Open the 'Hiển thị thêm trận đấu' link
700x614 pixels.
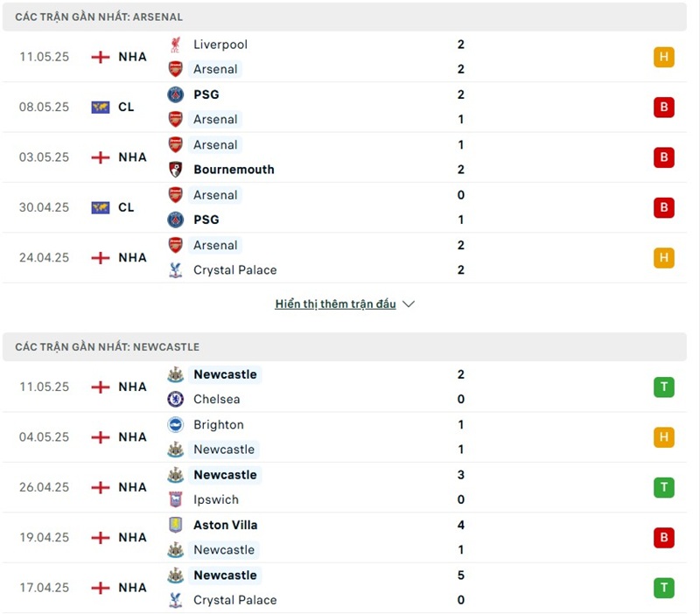pyautogui.click(x=335, y=304)
